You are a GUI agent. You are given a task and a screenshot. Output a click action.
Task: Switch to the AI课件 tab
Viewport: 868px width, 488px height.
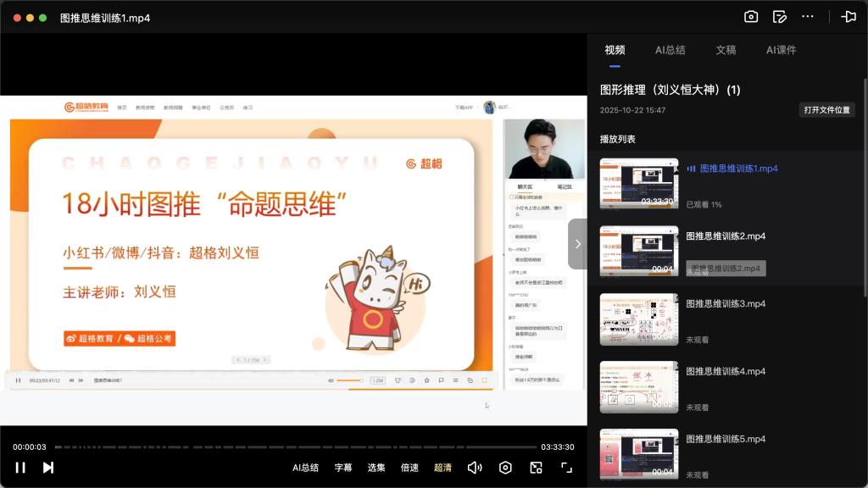[x=780, y=50]
